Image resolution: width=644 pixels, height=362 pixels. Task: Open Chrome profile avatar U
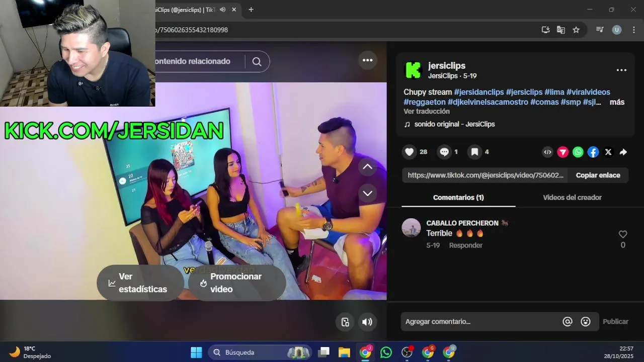pyautogui.click(x=617, y=30)
